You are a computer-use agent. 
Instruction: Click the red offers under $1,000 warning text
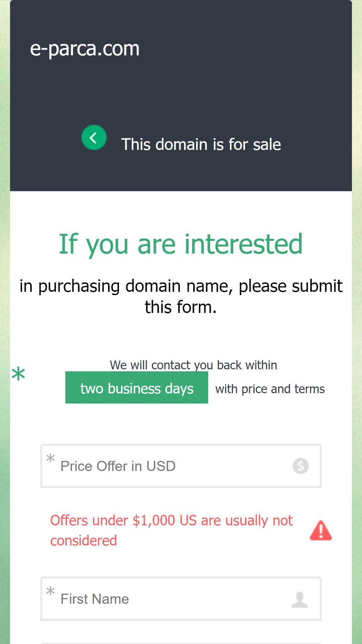(x=172, y=531)
